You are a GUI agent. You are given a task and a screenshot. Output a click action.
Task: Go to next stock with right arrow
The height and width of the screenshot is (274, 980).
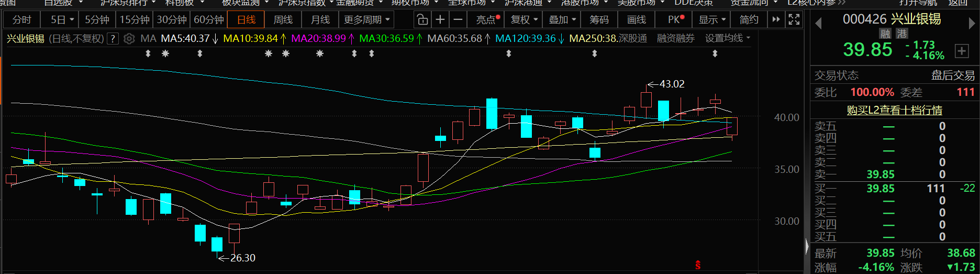point(972,24)
